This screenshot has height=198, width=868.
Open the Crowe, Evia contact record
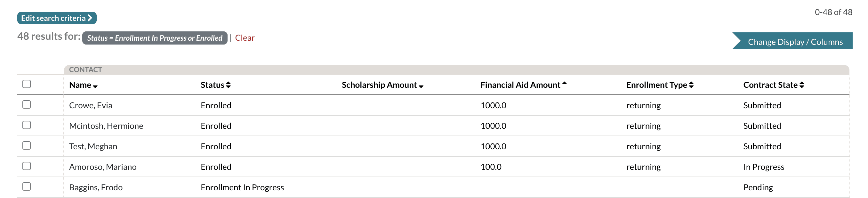(x=91, y=106)
